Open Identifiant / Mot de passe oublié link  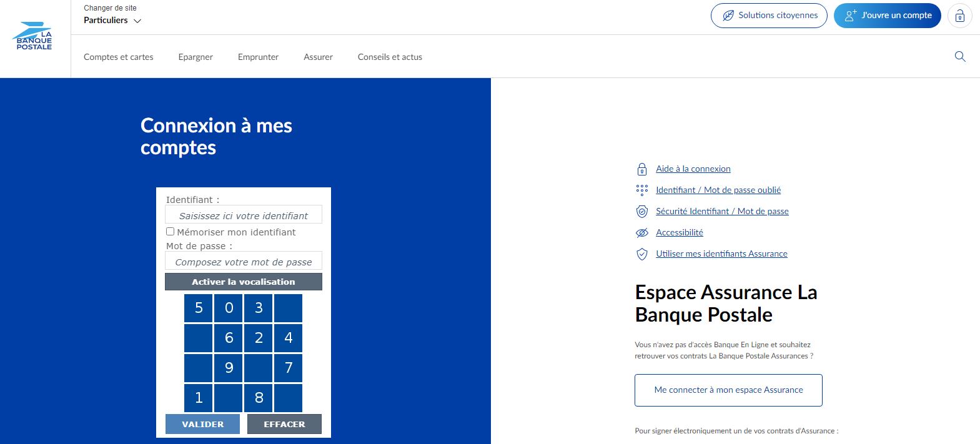(x=718, y=190)
